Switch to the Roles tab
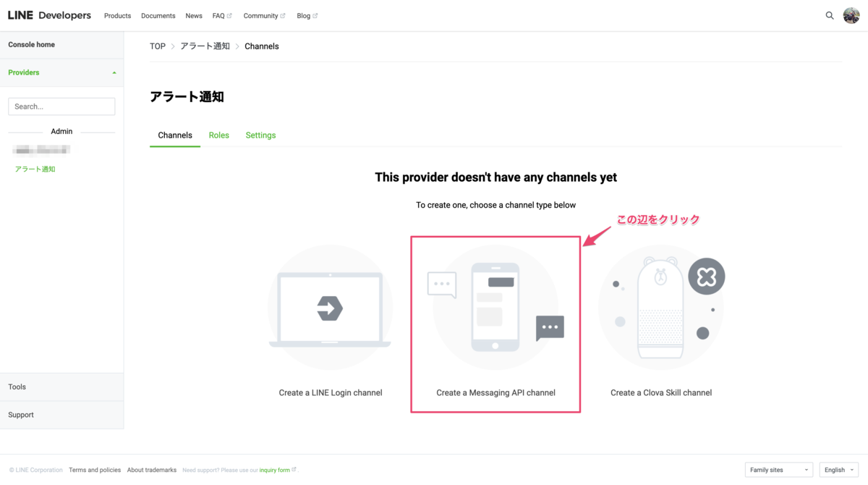The image size is (868, 485). point(218,135)
